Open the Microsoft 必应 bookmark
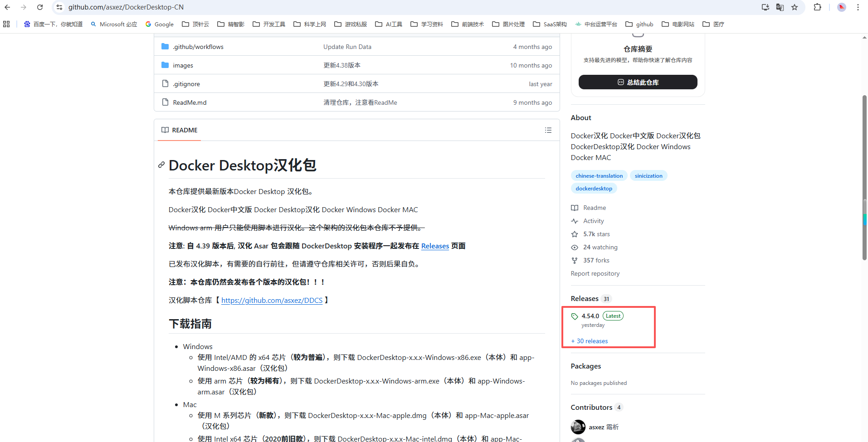Image resolution: width=868 pixels, height=442 pixels. coord(114,24)
